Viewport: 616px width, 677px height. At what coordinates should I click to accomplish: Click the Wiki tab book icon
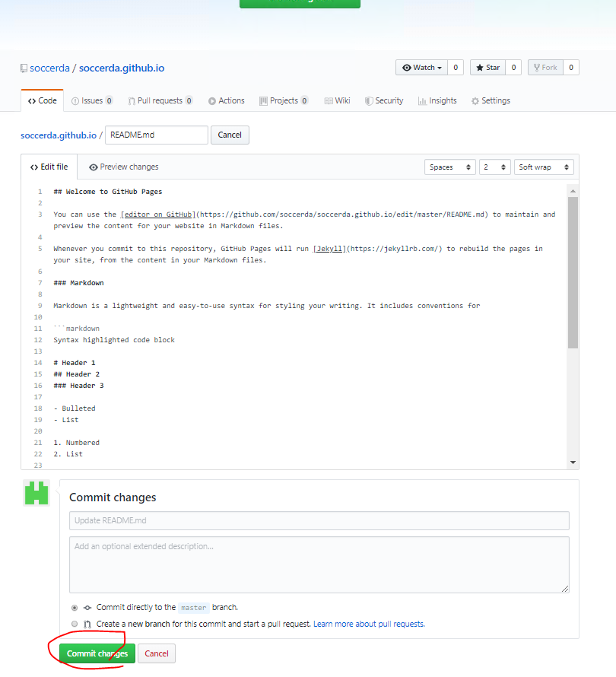[329, 101]
